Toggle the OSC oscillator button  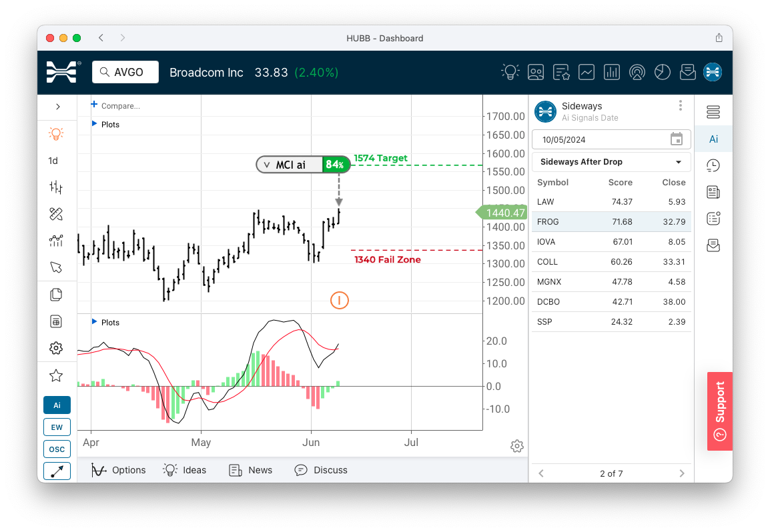tap(57, 449)
